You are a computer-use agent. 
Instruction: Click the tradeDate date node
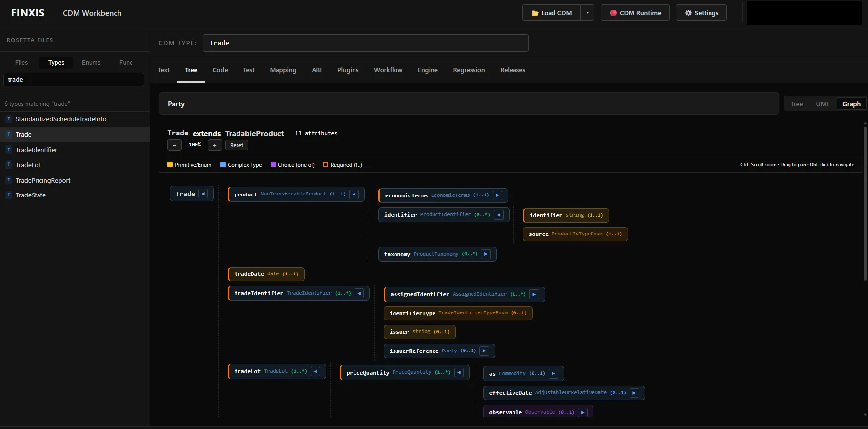[266, 274]
